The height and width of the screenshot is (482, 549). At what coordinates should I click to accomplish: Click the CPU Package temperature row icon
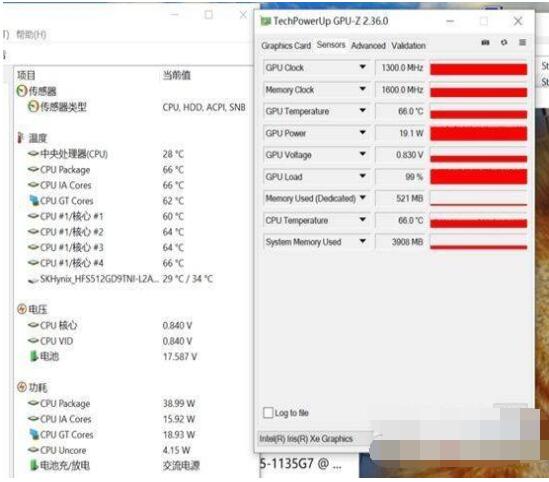[x=33, y=169]
